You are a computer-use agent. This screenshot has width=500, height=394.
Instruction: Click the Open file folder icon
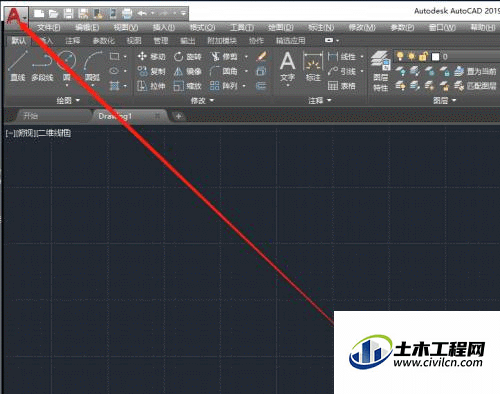(53, 14)
